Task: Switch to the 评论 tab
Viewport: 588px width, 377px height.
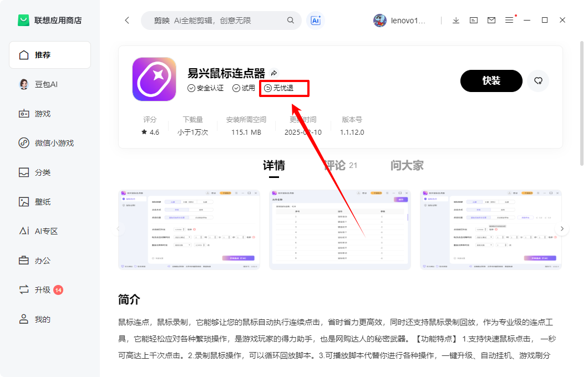Action: pyautogui.click(x=340, y=165)
